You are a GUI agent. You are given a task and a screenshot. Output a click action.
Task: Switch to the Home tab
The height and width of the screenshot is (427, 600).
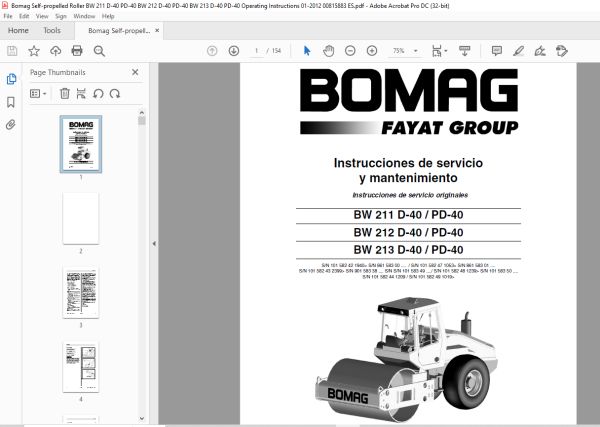(x=18, y=30)
